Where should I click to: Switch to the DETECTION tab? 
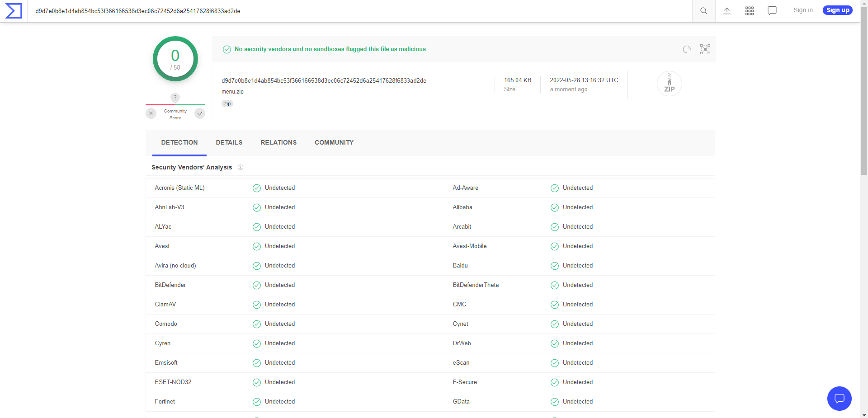[179, 143]
